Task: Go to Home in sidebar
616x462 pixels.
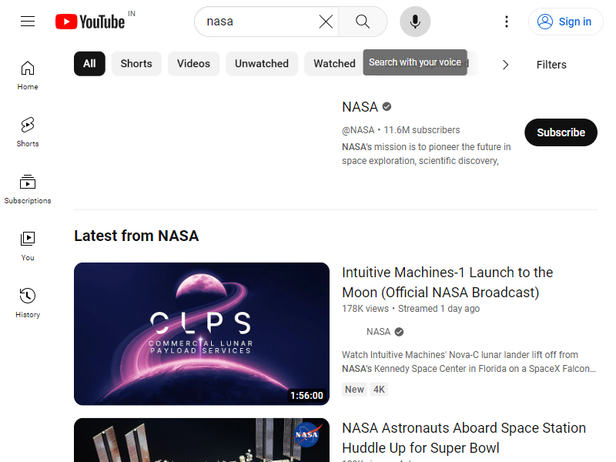Action: pos(28,75)
